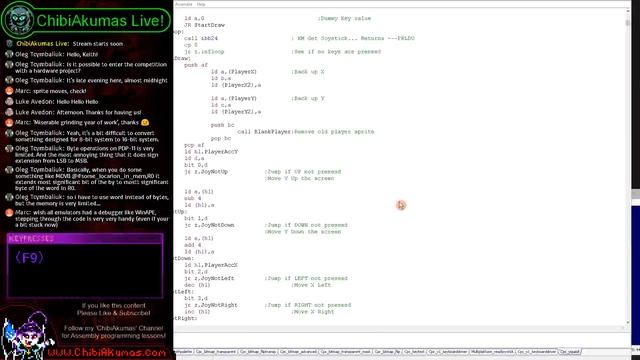Click the 'pop af' instruction
Screen dimensions: 640x360
click(194, 145)
